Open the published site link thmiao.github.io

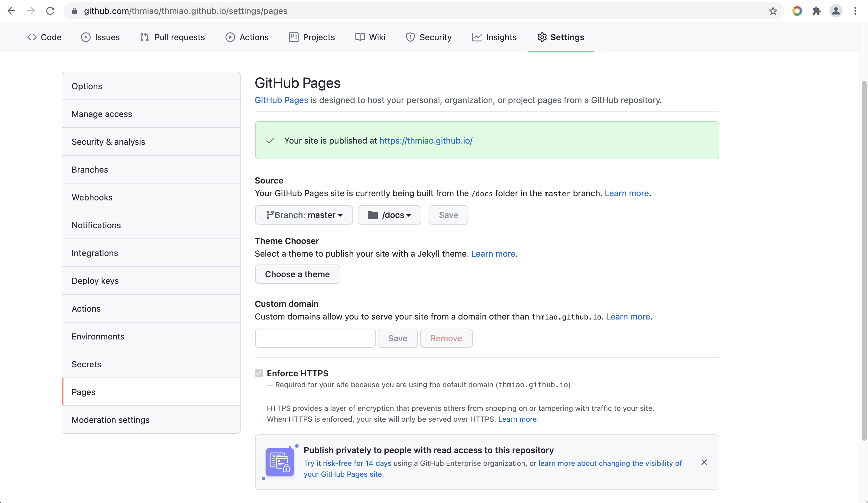(x=426, y=141)
